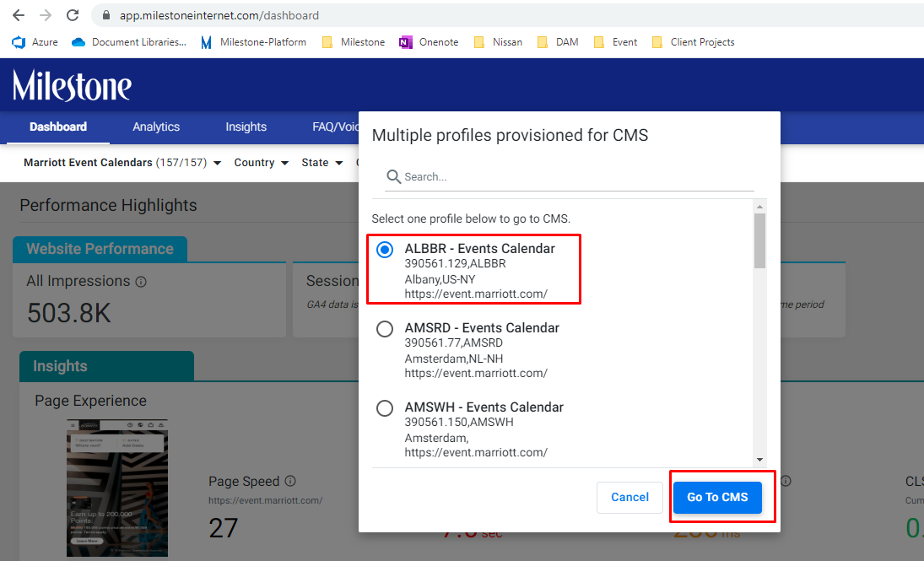Click the browser forward arrow
This screenshot has height=561, width=924.
pyautogui.click(x=46, y=15)
